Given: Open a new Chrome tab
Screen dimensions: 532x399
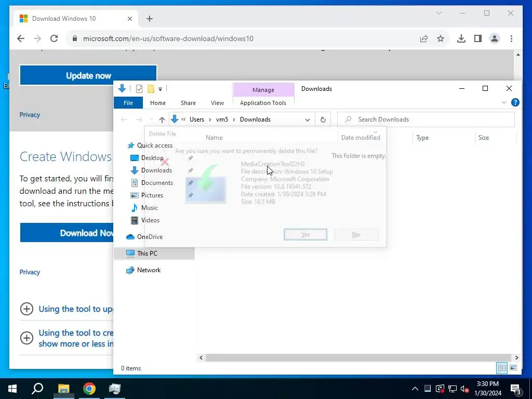Looking at the screenshot, I should [x=150, y=19].
